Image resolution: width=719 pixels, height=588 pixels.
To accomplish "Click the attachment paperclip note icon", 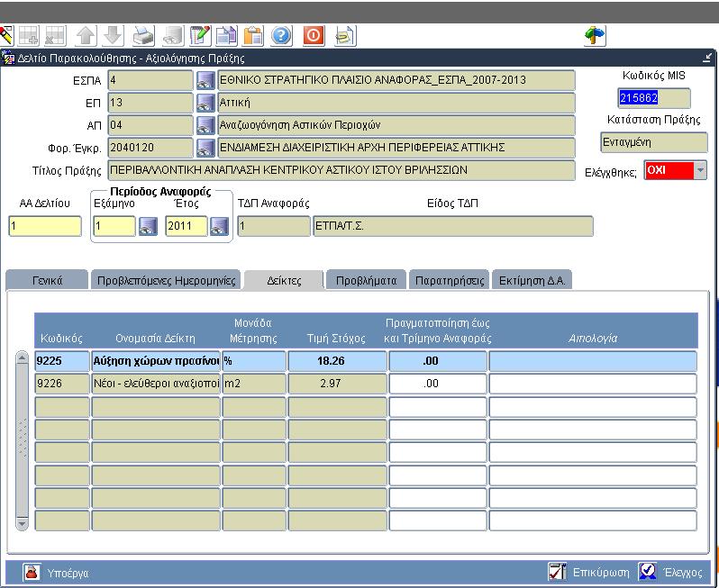I will 345,36.
